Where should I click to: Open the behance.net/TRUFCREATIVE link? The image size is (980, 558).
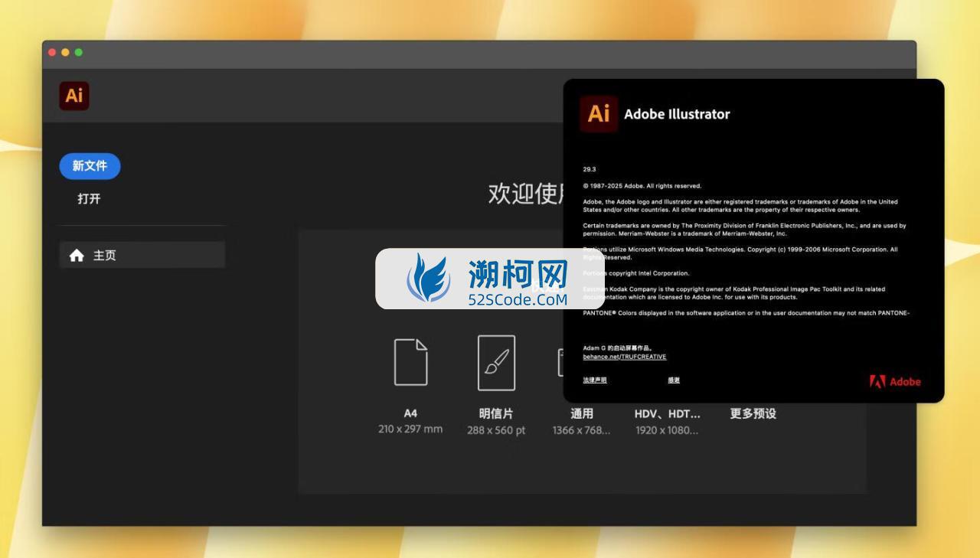pos(625,357)
